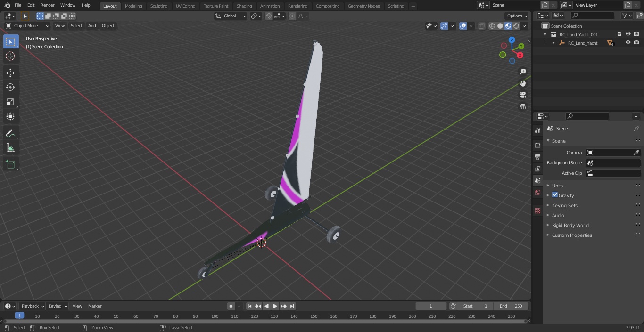Toggle show overlays button
The height and width of the screenshot is (332, 644).
(463, 26)
